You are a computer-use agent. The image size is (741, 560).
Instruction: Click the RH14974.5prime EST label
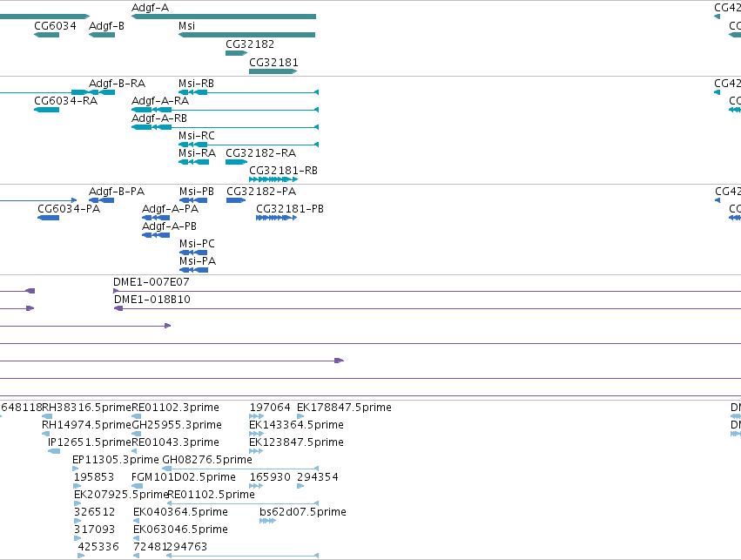click(86, 425)
